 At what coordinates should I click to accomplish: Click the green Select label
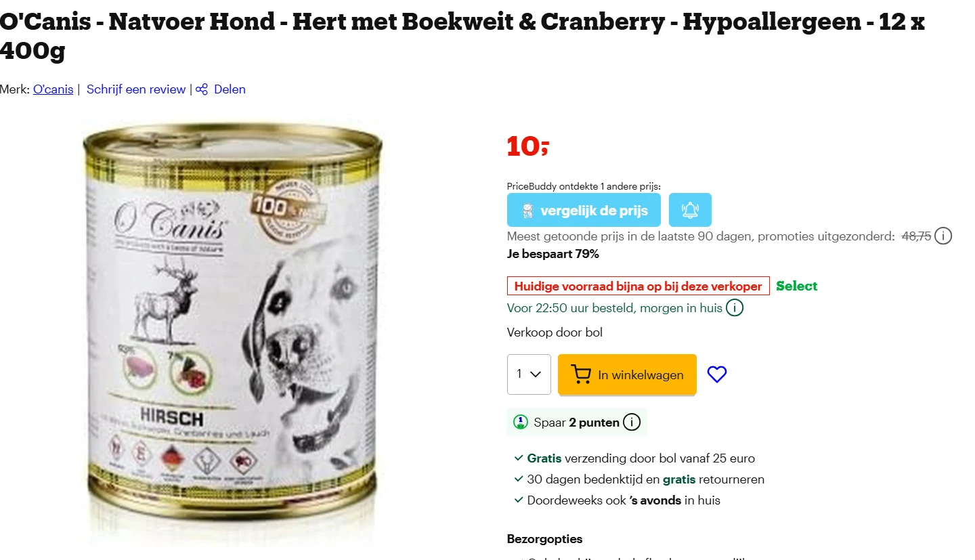pyautogui.click(x=796, y=286)
